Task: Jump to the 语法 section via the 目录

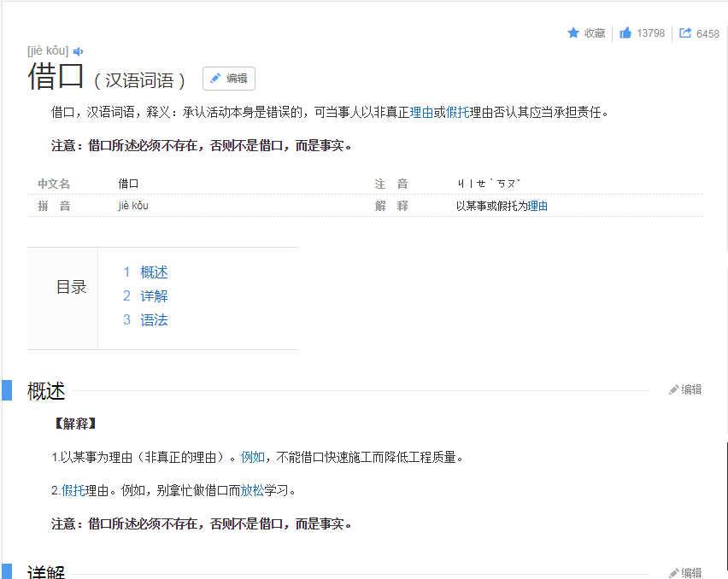Action: [155, 319]
